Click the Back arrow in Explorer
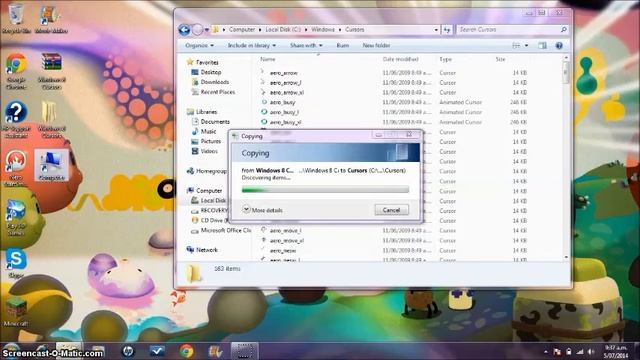Image resolution: width=640 pixels, height=360 pixels. pos(184,29)
